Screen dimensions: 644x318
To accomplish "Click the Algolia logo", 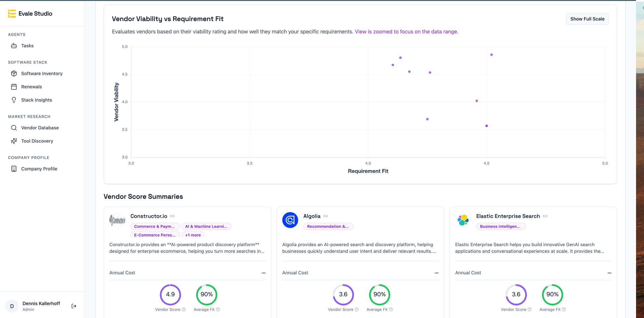I will (x=290, y=220).
